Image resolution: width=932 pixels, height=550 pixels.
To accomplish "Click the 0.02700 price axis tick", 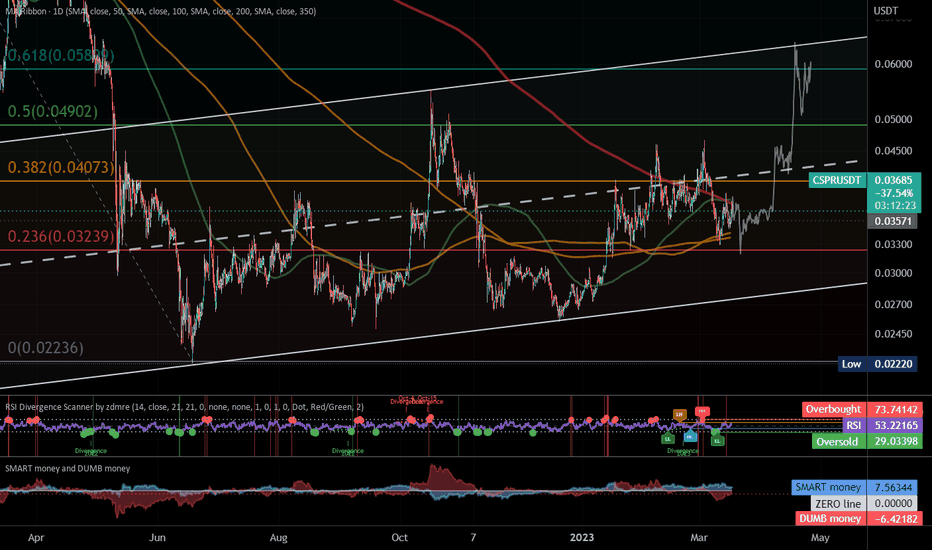I will click(x=893, y=304).
